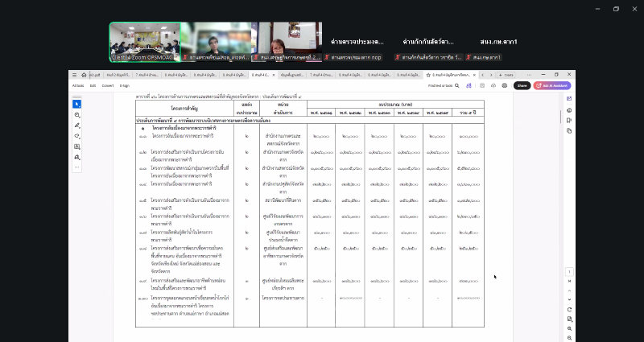Open the Convert menu item
The image size is (644, 342).
[108, 86]
